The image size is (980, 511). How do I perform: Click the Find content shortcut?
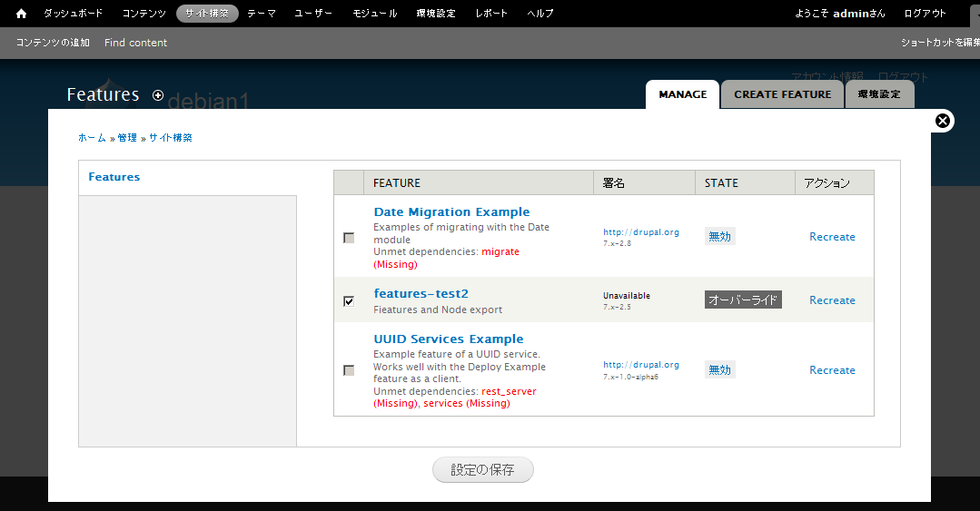[x=135, y=43]
